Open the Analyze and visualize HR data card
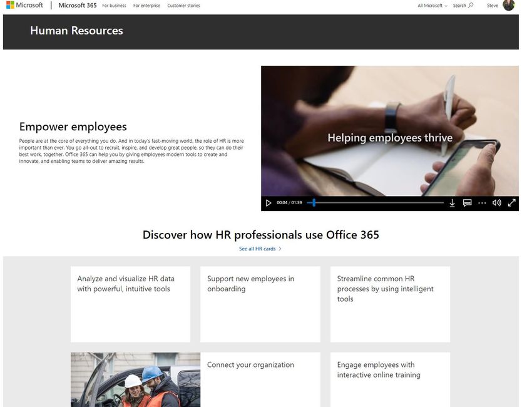This screenshot has height=407, width=532. (131, 304)
